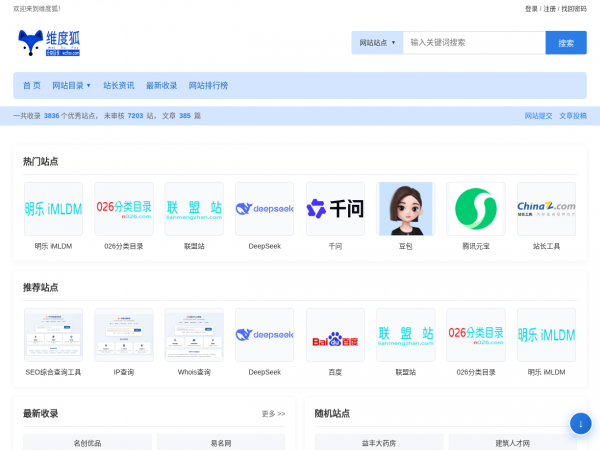Open the 明乐 iMLDM hot site thumbnail
Screen dimensions: 600x450
[54, 209]
